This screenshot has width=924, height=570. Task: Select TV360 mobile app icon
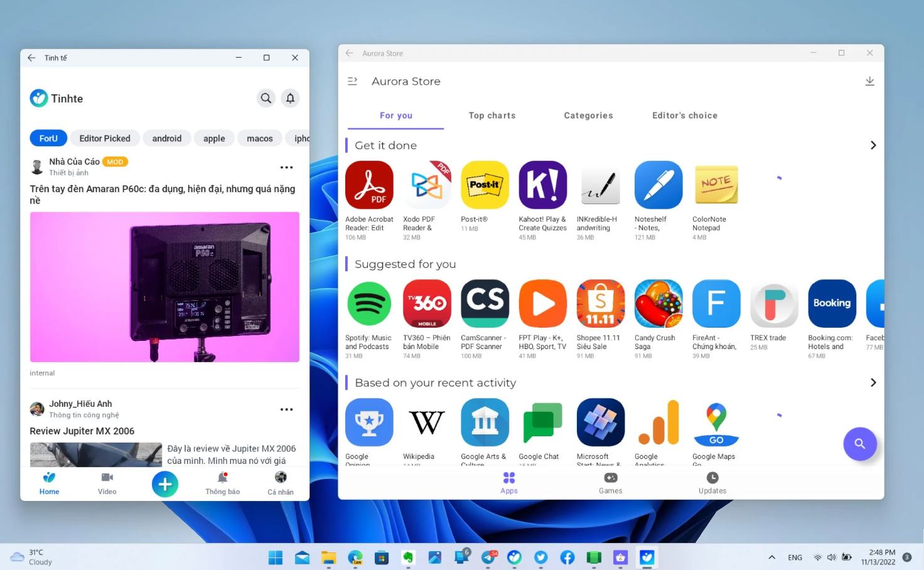tap(427, 303)
